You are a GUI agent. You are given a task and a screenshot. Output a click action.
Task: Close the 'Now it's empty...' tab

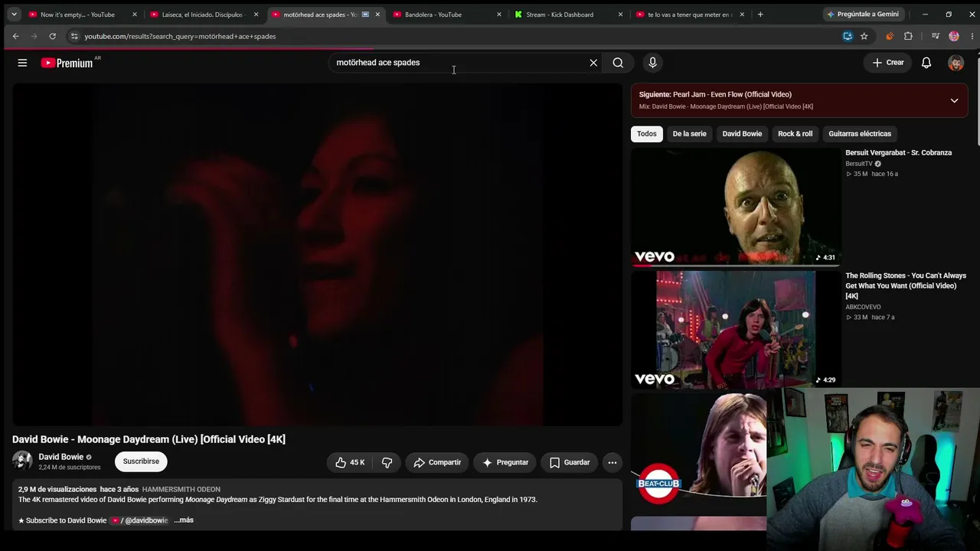(135, 15)
